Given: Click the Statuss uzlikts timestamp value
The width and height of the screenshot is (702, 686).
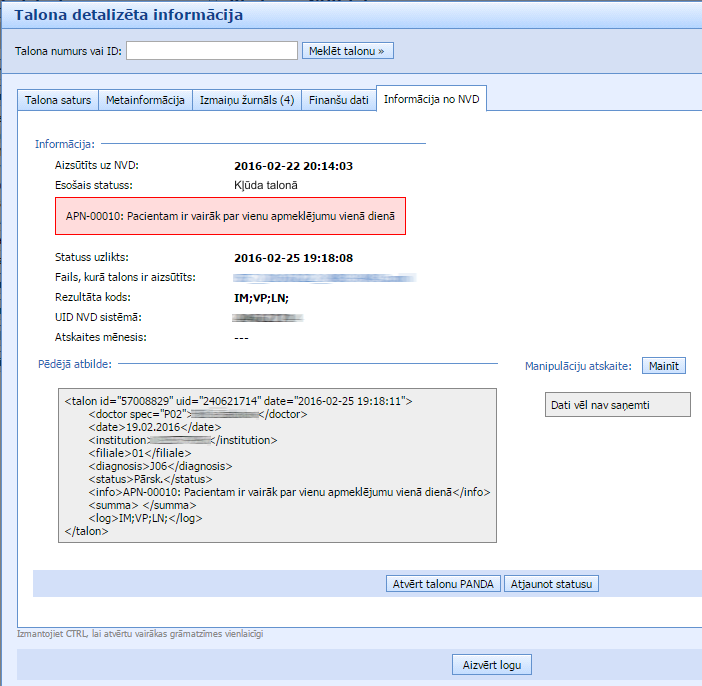Looking at the screenshot, I should pos(293,257).
